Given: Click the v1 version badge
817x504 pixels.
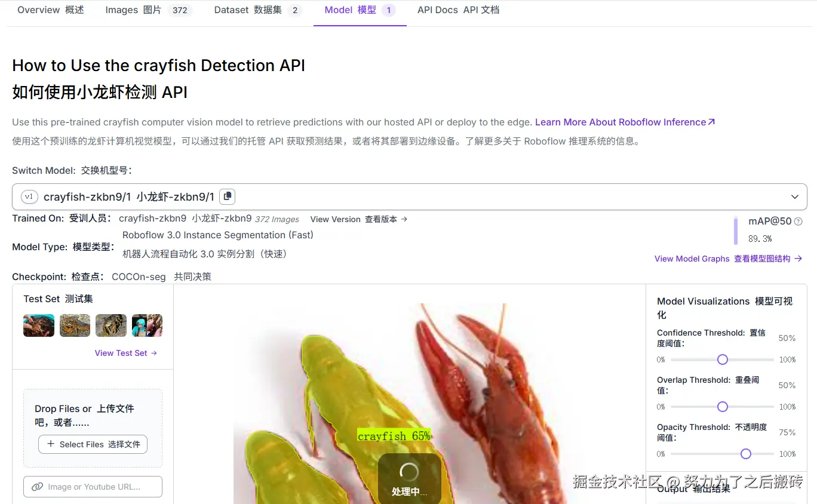Looking at the screenshot, I should [x=29, y=196].
